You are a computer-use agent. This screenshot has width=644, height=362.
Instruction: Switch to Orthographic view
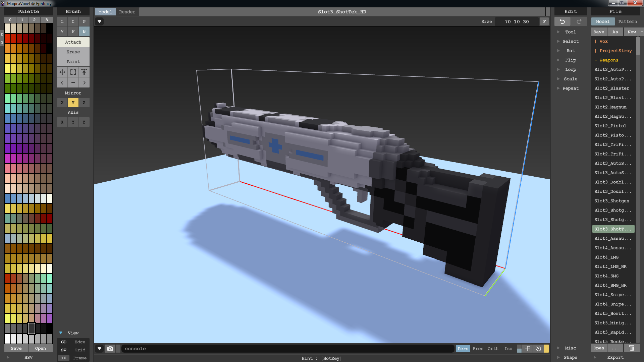(x=492, y=349)
